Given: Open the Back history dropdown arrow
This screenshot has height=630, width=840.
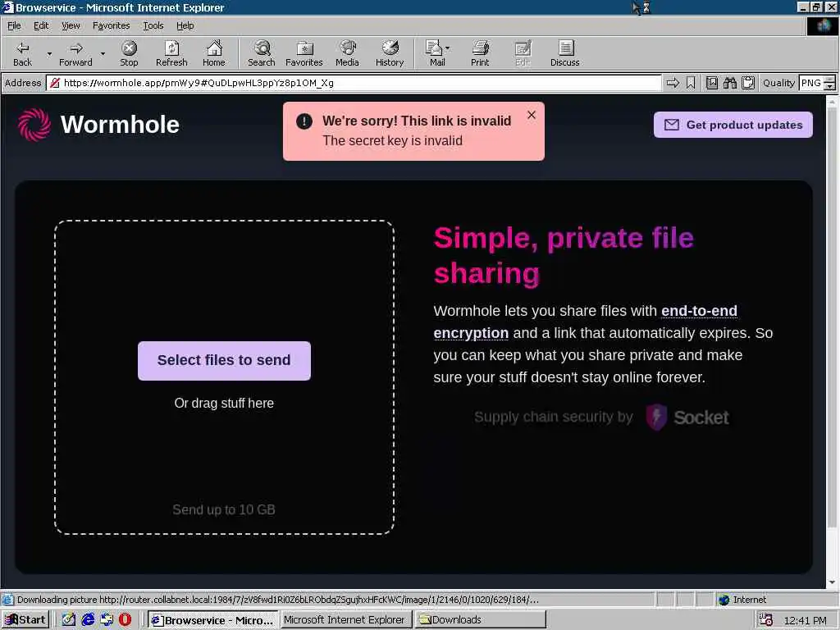Looking at the screenshot, I should [x=49, y=53].
